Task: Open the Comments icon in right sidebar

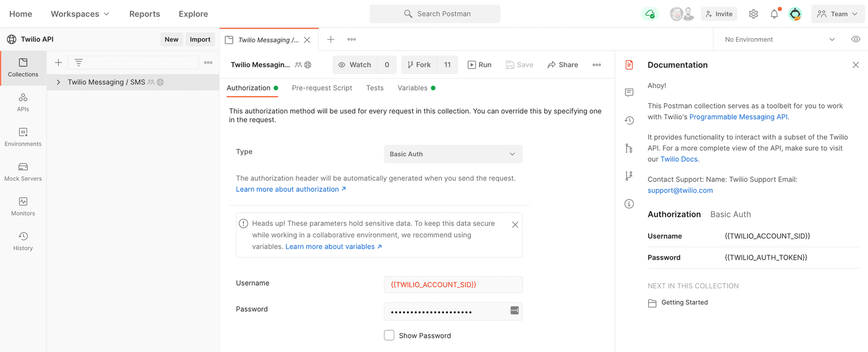Action: [629, 92]
